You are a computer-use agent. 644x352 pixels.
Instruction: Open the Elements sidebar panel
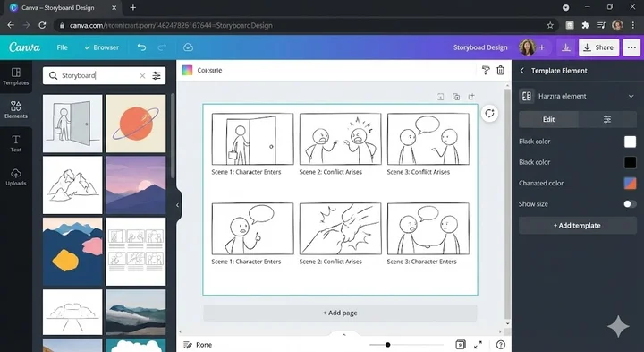(15, 110)
